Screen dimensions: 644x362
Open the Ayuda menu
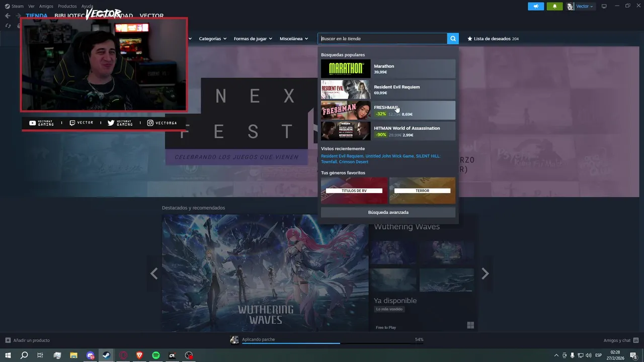(87, 6)
